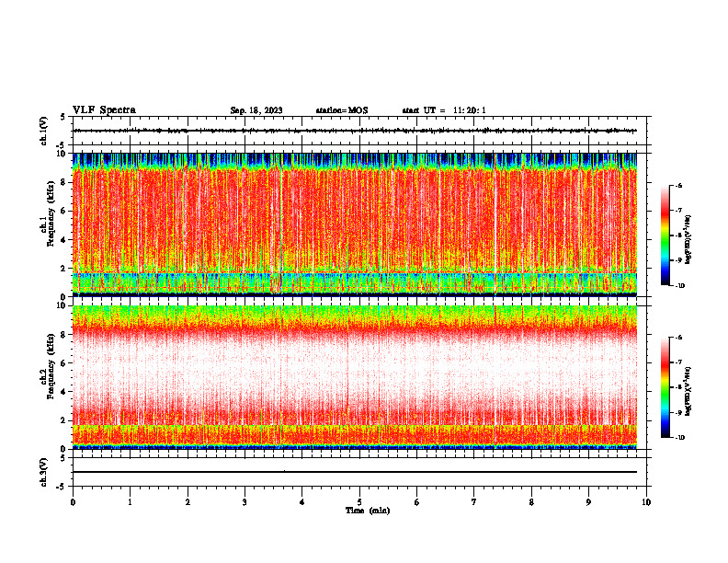
Task: Click time axis tick label "3"
Action: click(245, 502)
